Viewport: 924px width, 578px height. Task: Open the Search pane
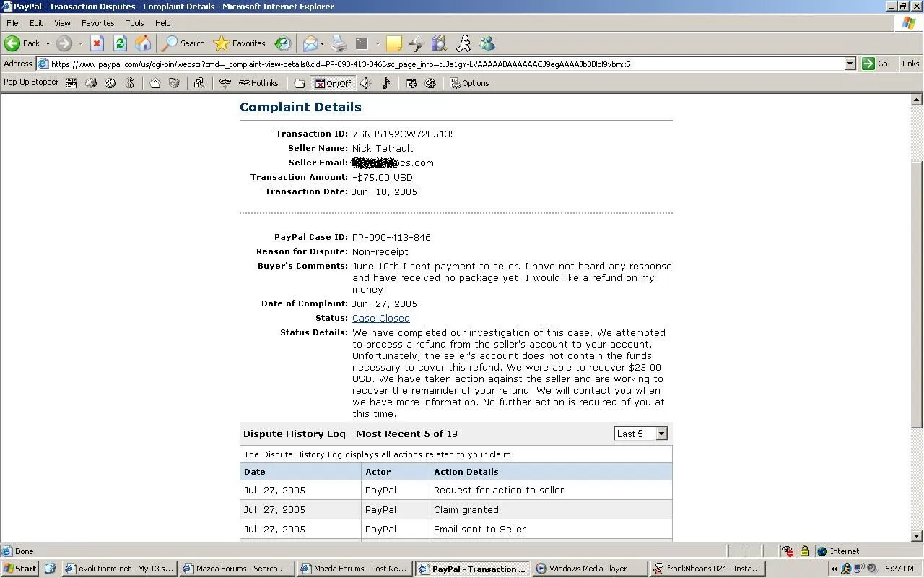coord(183,43)
